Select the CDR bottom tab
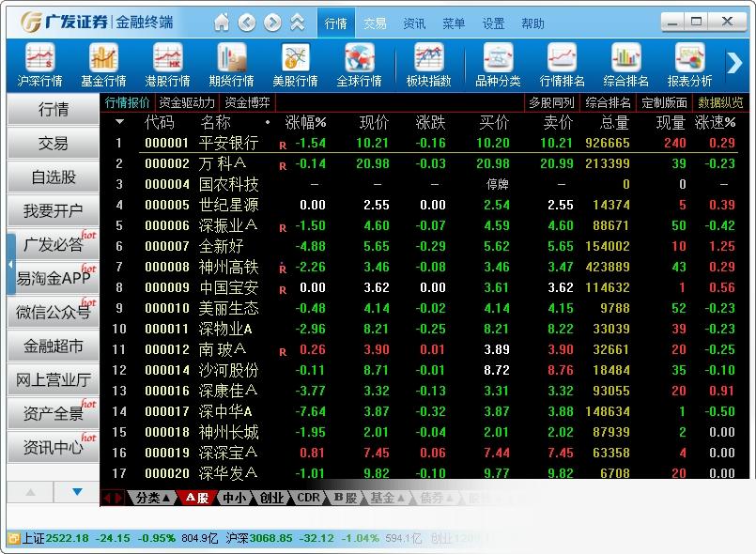Viewport: 756px width, 554px height. 309,498
